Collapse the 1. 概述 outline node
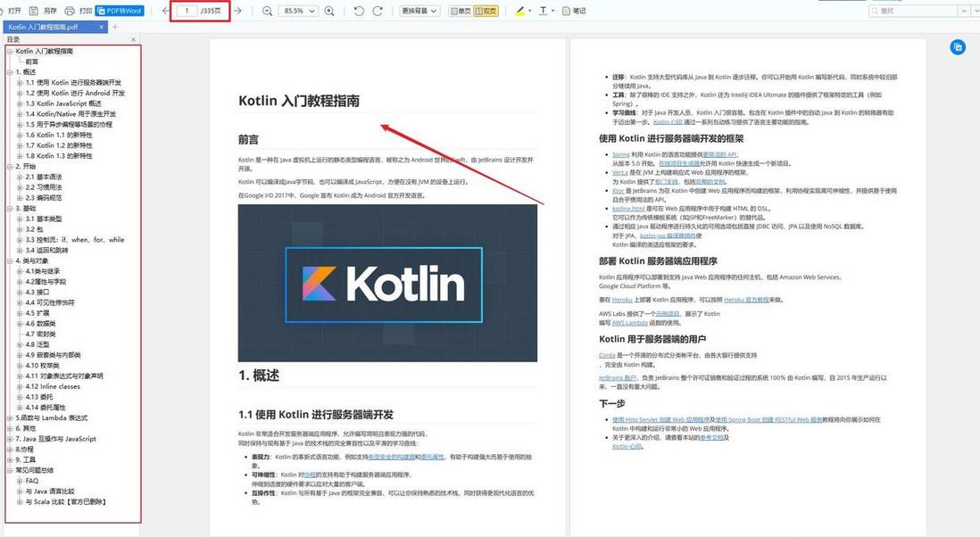This screenshot has height=537, width=980. [x=10, y=72]
